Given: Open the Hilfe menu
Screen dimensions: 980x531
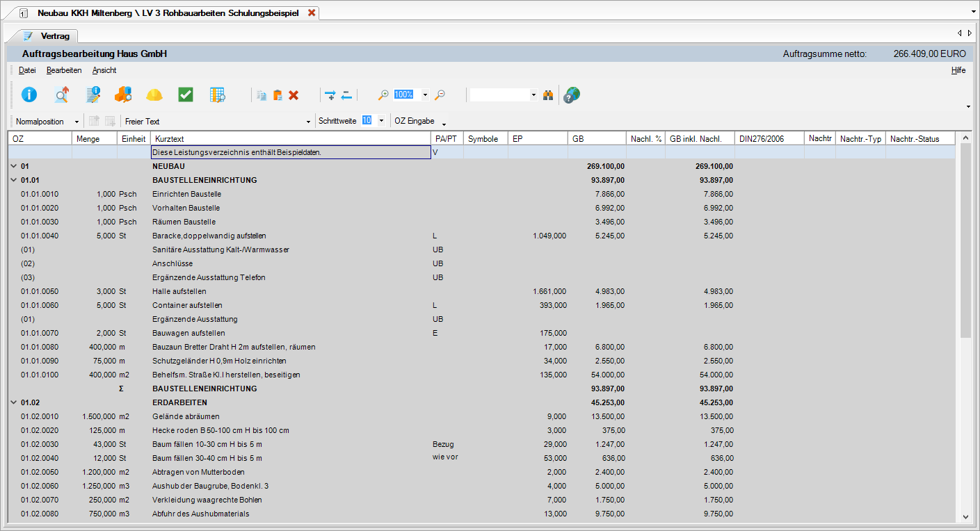Looking at the screenshot, I should tap(958, 70).
